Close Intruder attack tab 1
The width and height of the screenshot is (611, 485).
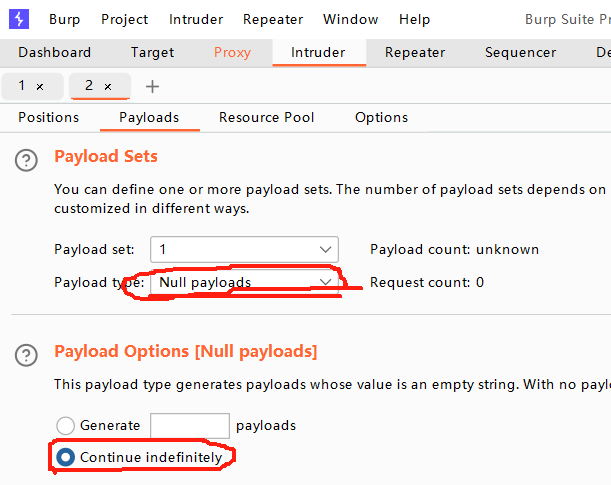click(x=40, y=87)
